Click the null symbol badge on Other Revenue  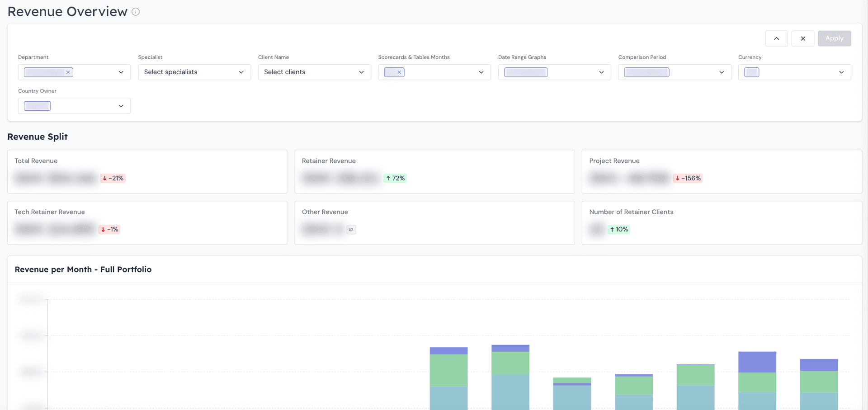coord(351,229)
